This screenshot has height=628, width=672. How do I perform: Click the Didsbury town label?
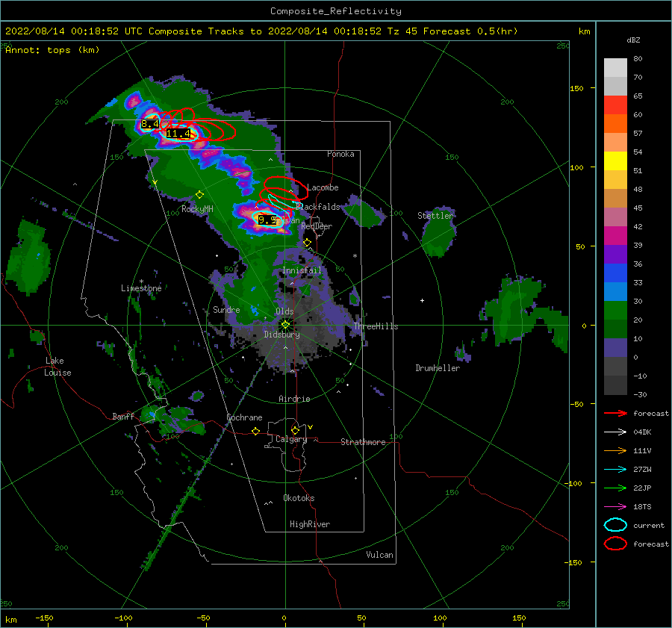pos(281,335)
